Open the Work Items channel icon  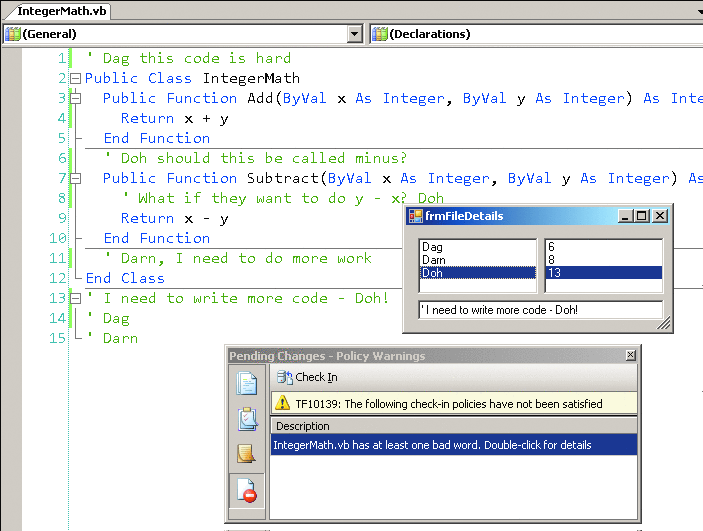pos(247,419)
